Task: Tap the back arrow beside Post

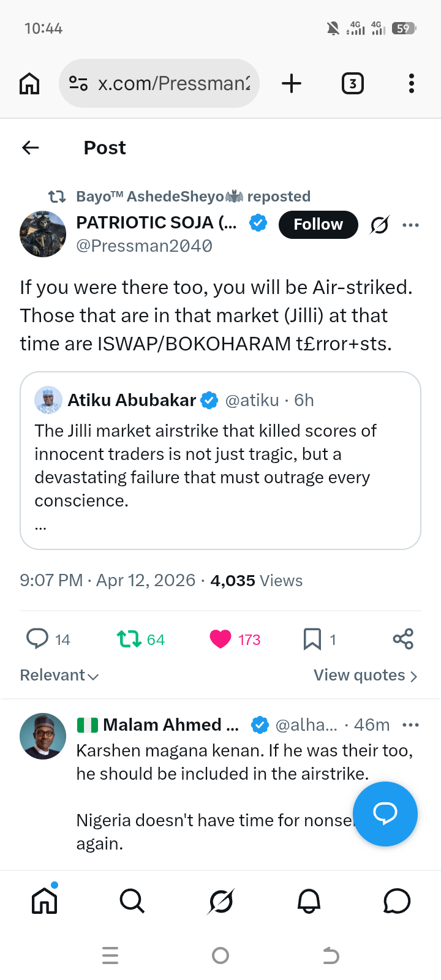Action: [x=30, y=148]
